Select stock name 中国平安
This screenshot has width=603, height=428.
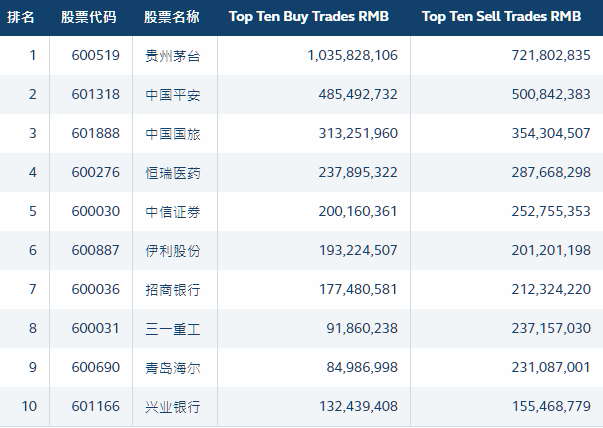point(173,95)
